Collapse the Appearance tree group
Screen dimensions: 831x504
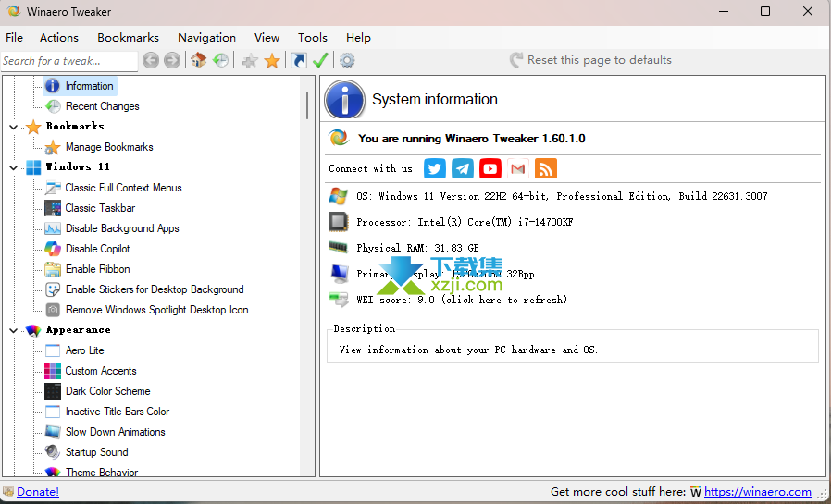pyautogui.click(x=13, y=331)
